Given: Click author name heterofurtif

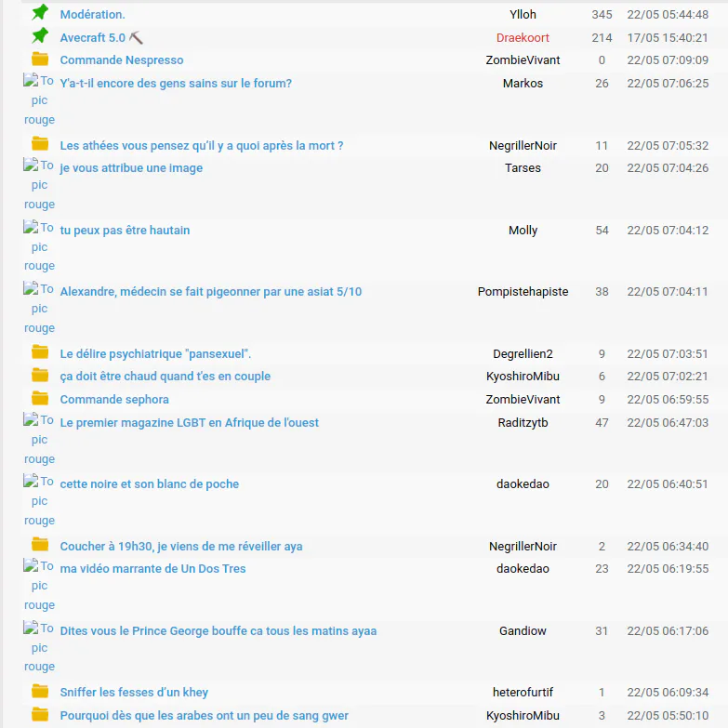Looking at the screenshot, I should (x=523, y=692).
